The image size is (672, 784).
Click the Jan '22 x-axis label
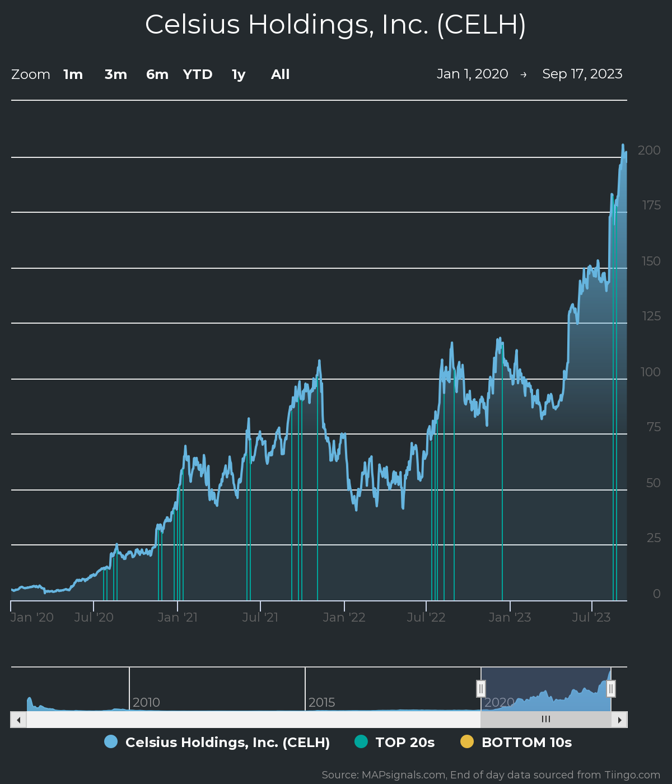[344, 617]
